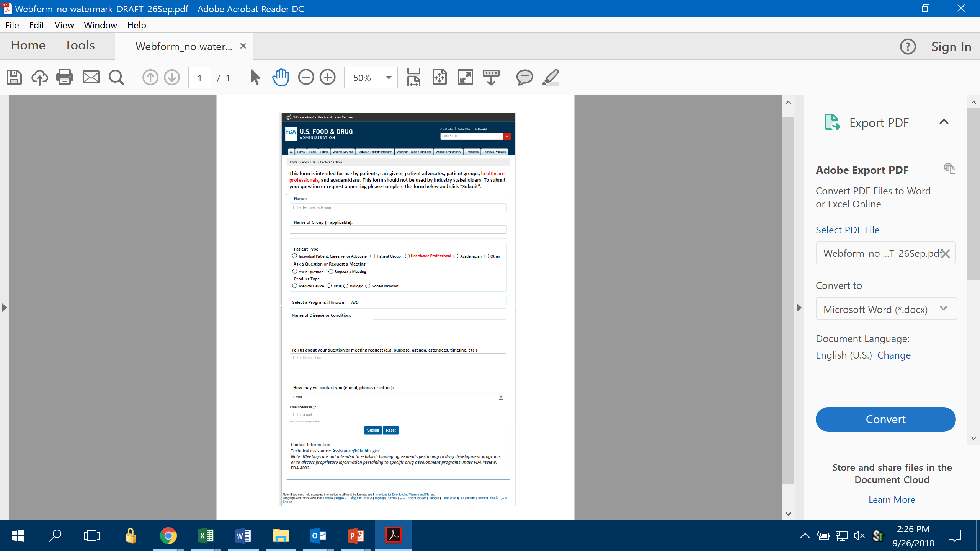This screenshot has width=980, height=551.
Task: Click the Upload to cloud icon
Action: tap(39, 78)
